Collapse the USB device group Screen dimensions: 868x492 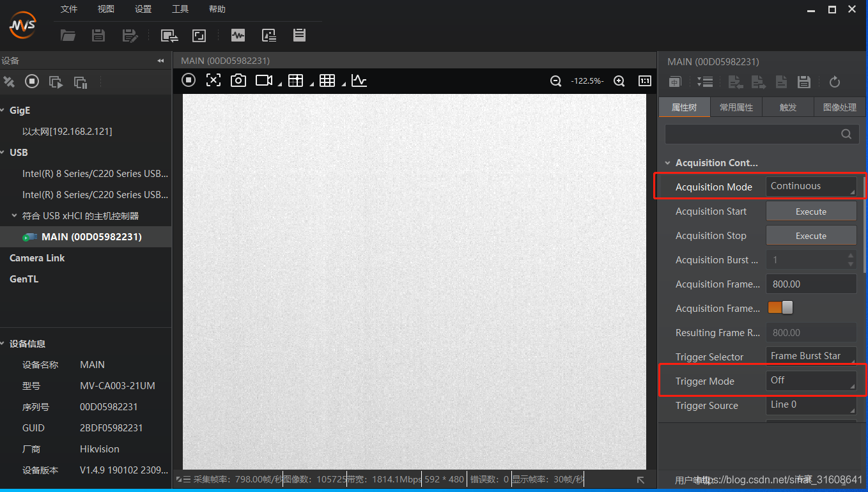click(x=3, y=153)
